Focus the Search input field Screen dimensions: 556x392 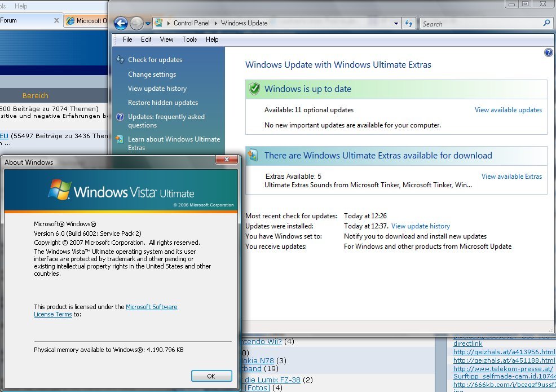tap(481, 24)
